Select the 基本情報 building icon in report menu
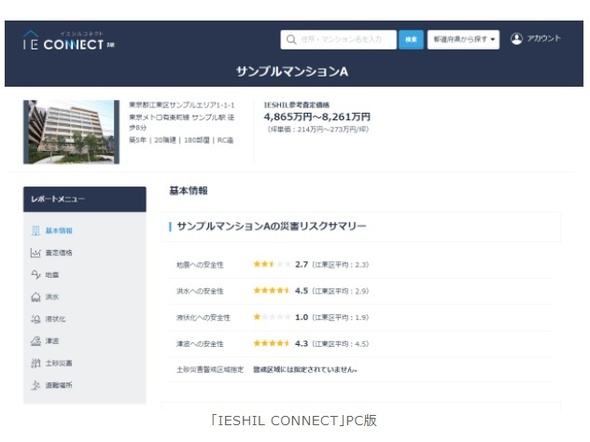Screen dimensions: 590x442 coord(36,231)
